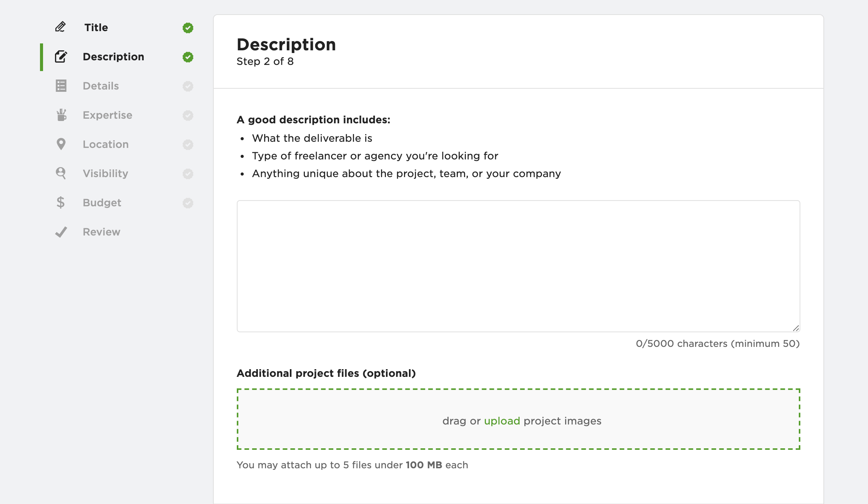This screenshot has width=868, height=504.
Task: Click the Expertise pencil cup icon
Action: (61, 115)
